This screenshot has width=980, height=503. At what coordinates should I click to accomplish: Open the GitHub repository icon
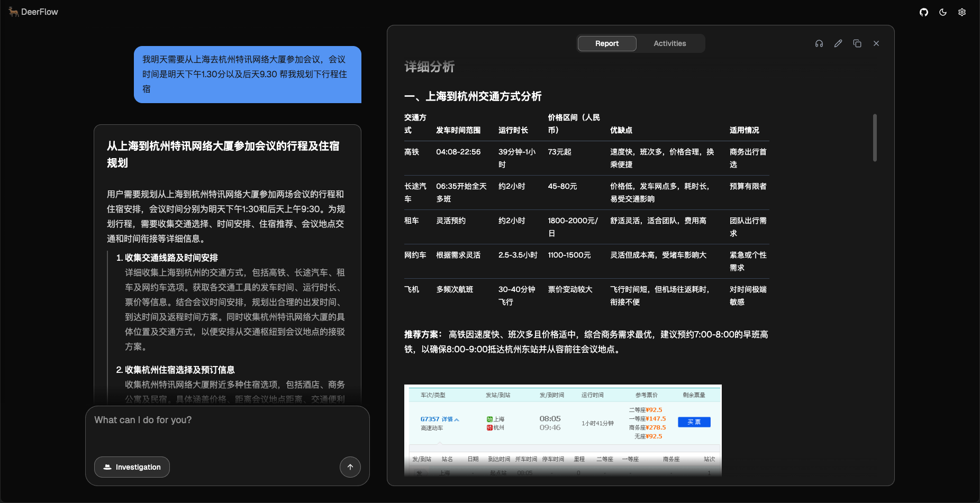pos(924,12)
